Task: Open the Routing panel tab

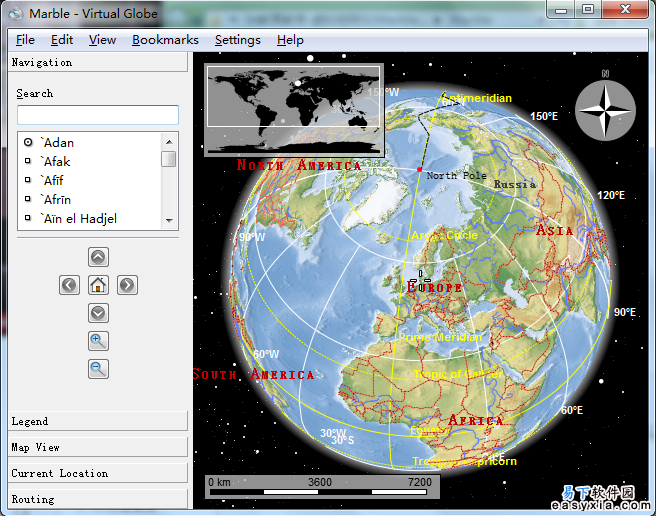Action: pos(96,499)
